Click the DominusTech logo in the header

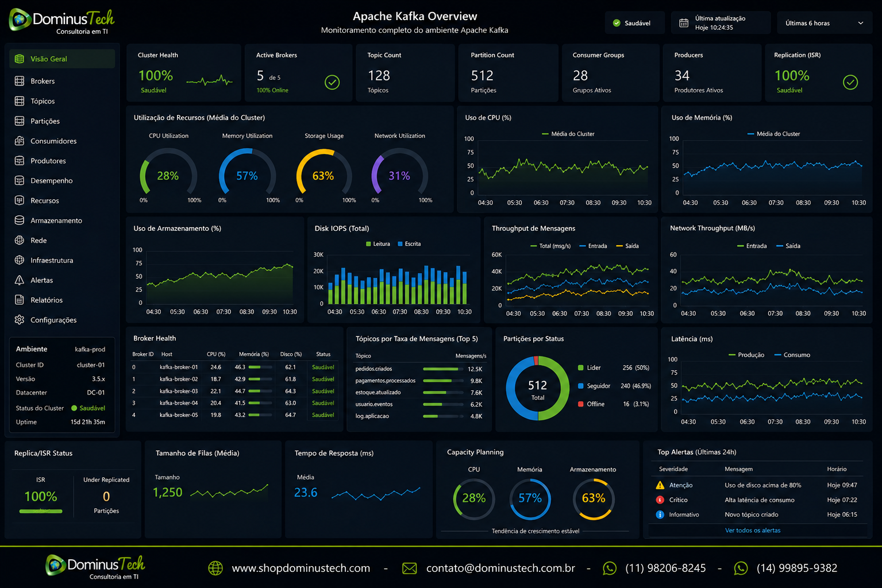coord(62,21)
